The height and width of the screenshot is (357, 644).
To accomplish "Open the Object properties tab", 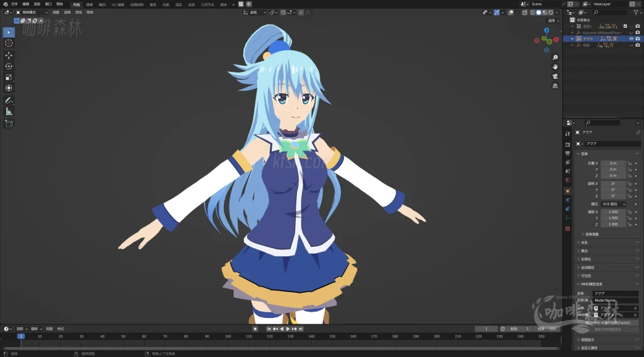I will (568, 191).
